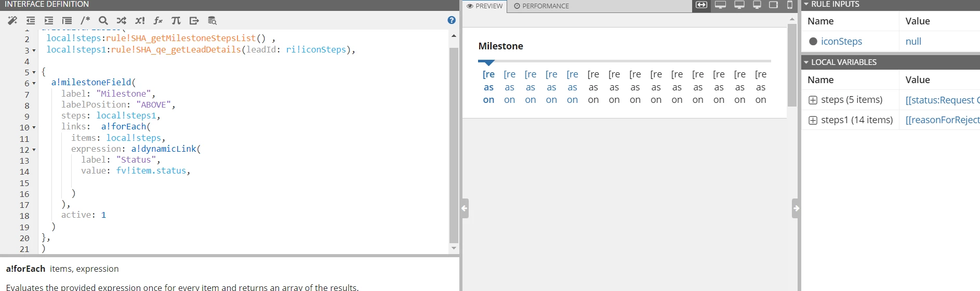
Task: Click the code editor scroll up arrow
Action: point(454,36)
